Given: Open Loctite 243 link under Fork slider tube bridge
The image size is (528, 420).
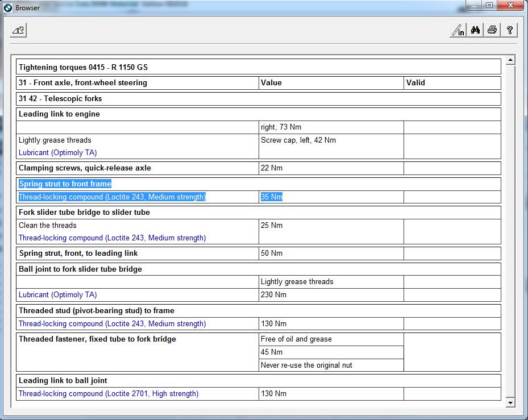Looking at the screenshot, I should (112, 238).
